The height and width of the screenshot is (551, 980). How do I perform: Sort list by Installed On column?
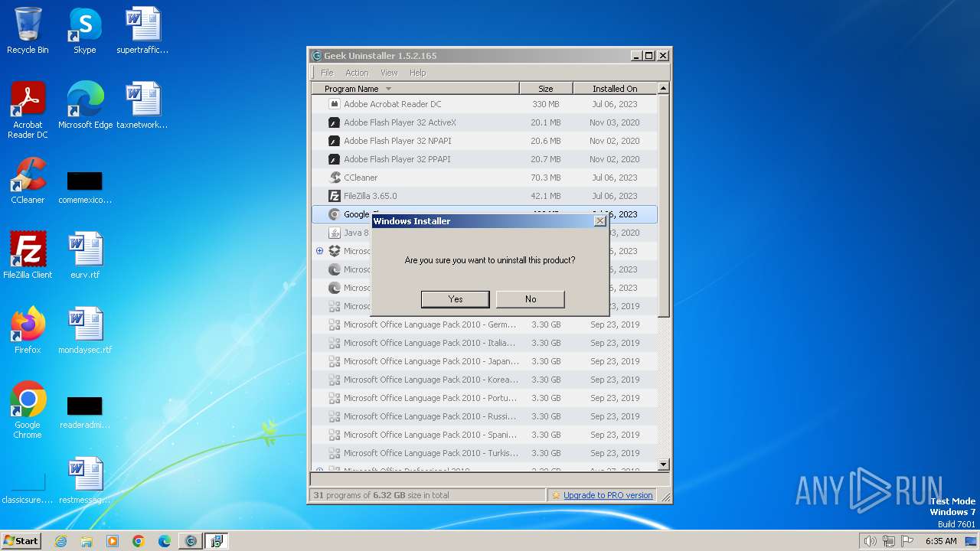[615, 89]
